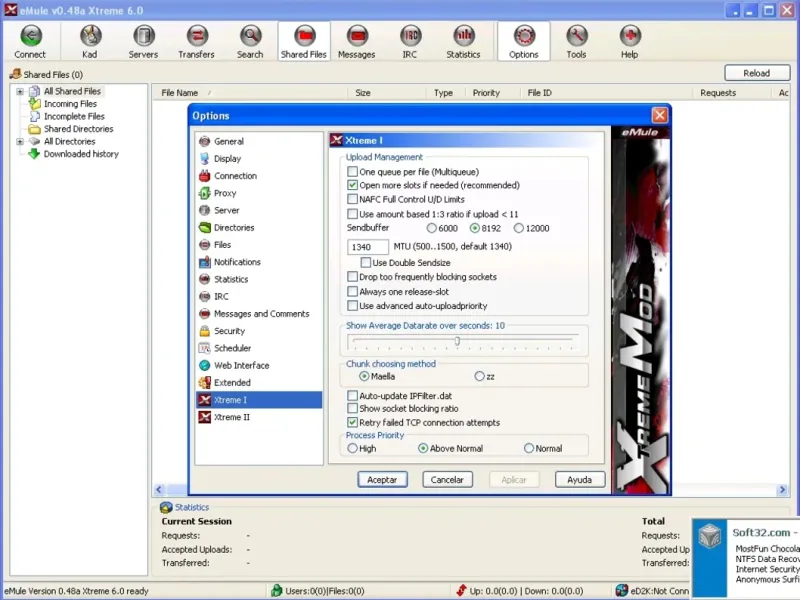Check Drop too frequently blocking sockets
This screenshot has height=600, width=800.
pos(352,277)
